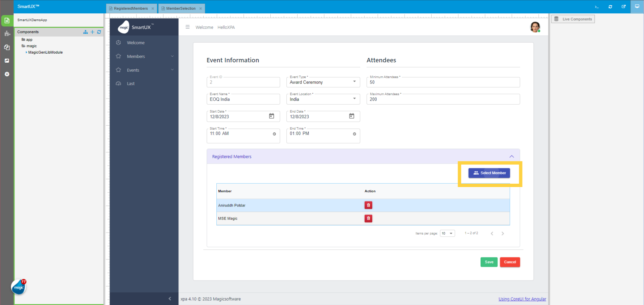Save the event information
Screen dimensions: 644x305
tap(489, 262)
